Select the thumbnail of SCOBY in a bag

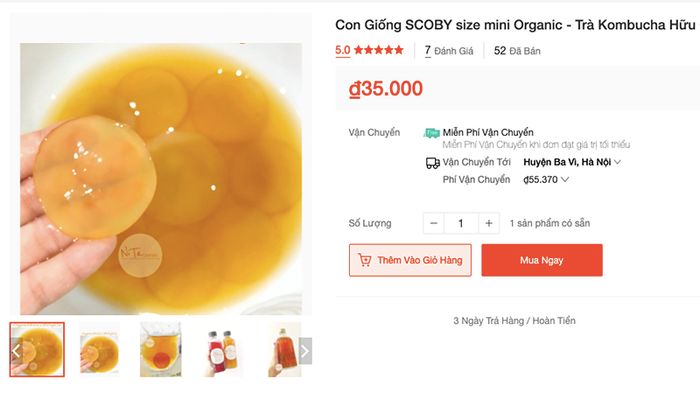tap(161, 350)
